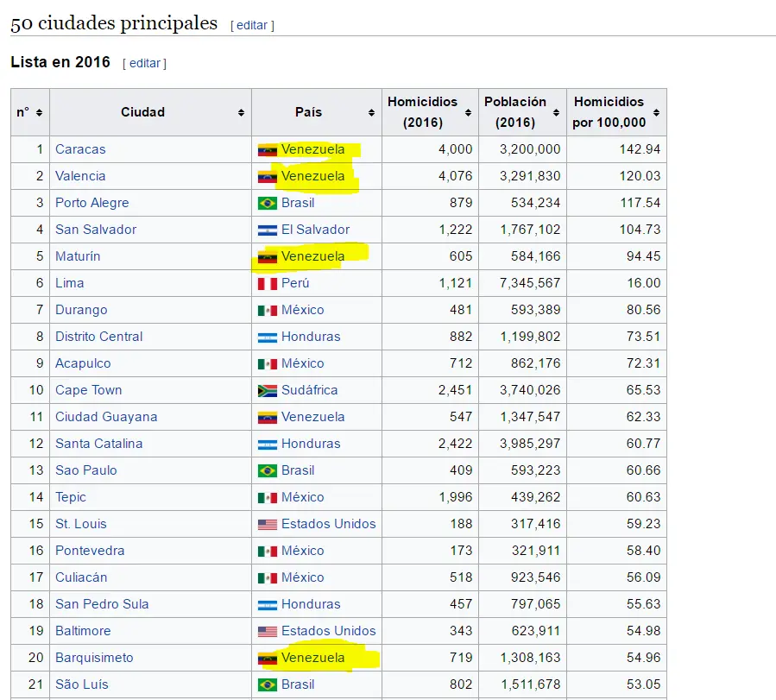Sort the table by n° column
Viewport: 776px width, 700px height.
pyautogui.click(x=39, y=112)
